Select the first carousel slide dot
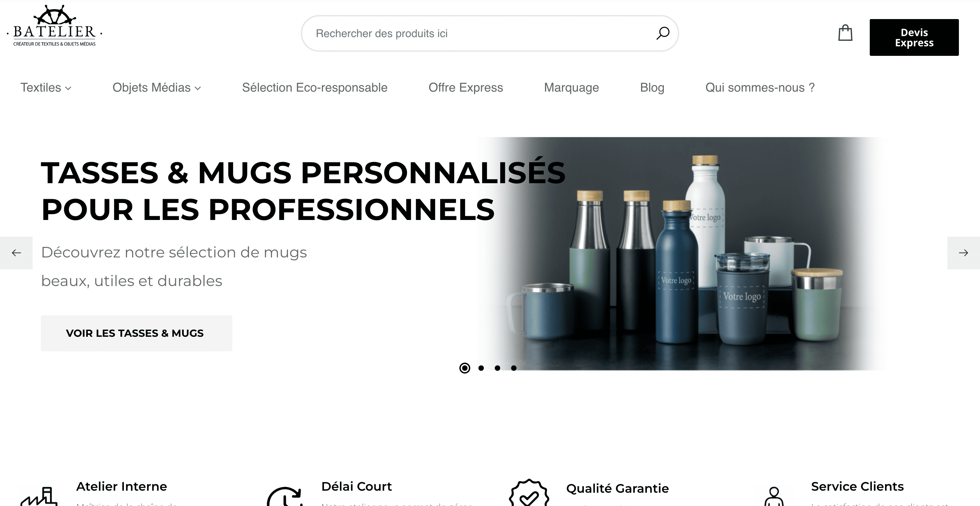This screenshot has width=980, height=506. (464, 368)
